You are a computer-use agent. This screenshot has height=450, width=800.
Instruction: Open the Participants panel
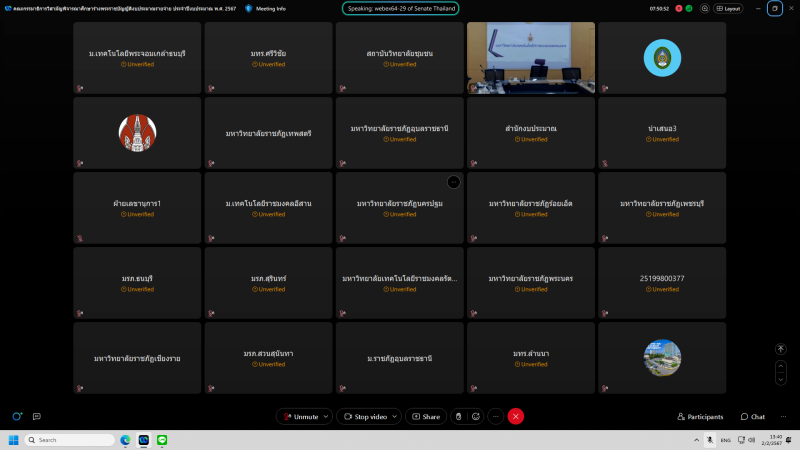[x=700, y=416]
